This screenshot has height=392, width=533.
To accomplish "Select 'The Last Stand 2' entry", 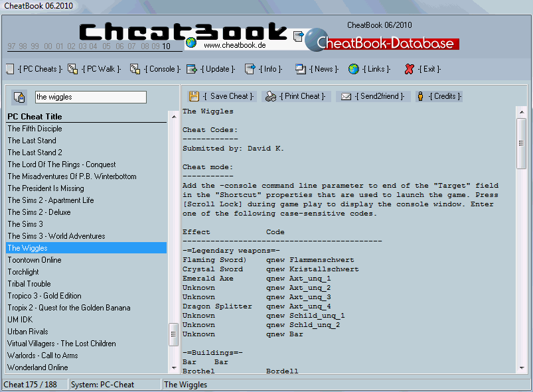I will click(35, 153).
